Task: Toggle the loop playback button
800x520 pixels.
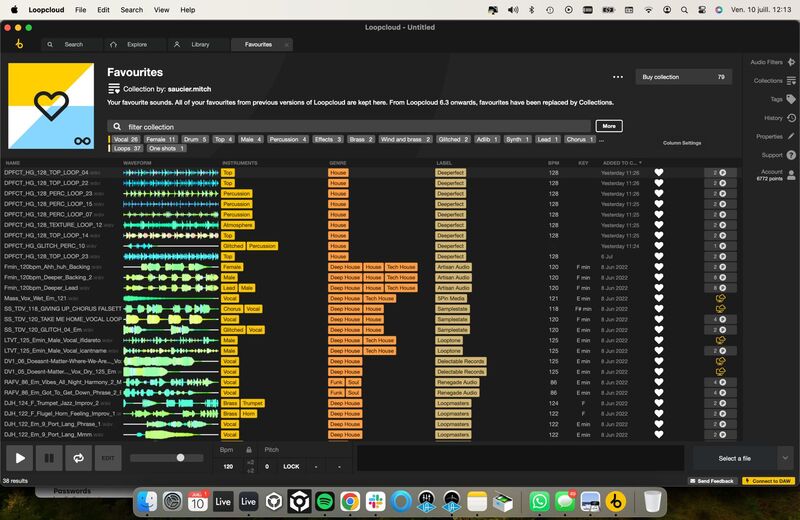Action: click(79, 458)
